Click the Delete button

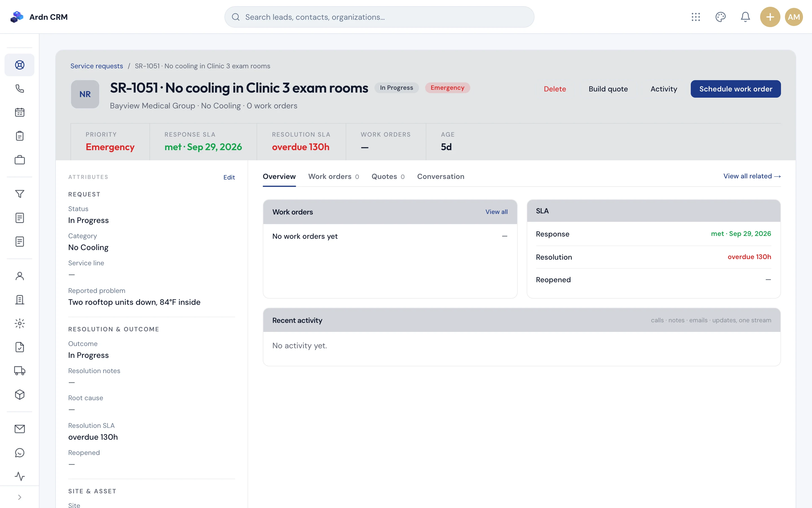tap(555, 89)
